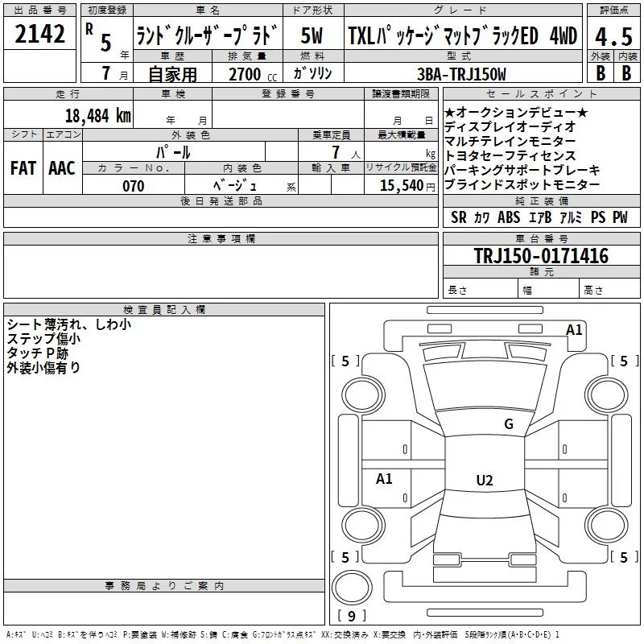Select ブラインドスポットモニター line
This screenshot has width=644, height=644.
(x=522, y=184)
